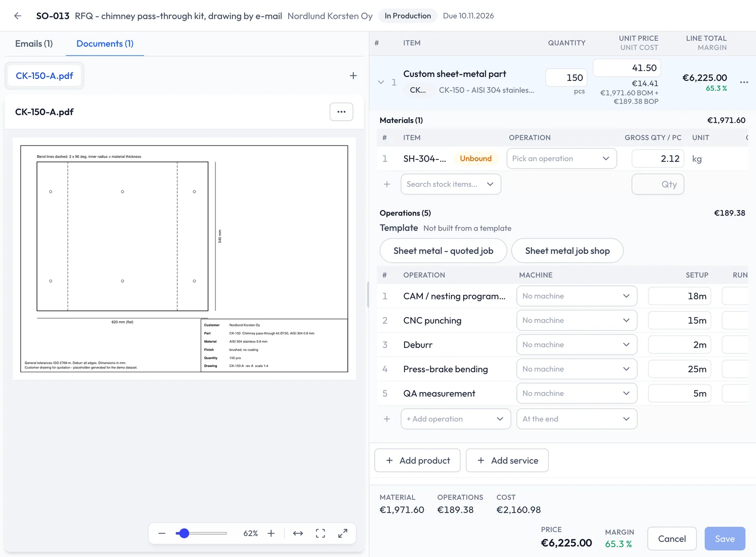Fit drawing to width
Image resolution: width=756 pixels, height=557 pixels.
point(298,533)
